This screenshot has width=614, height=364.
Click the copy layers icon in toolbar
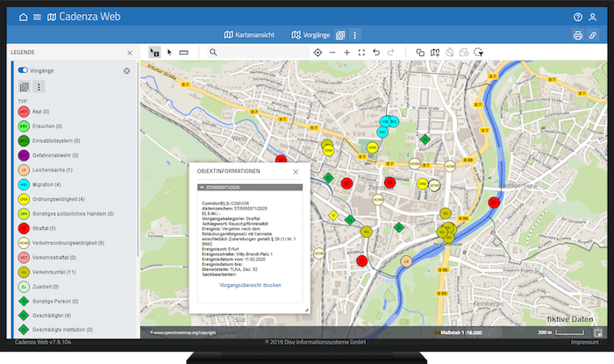(420, 53)
